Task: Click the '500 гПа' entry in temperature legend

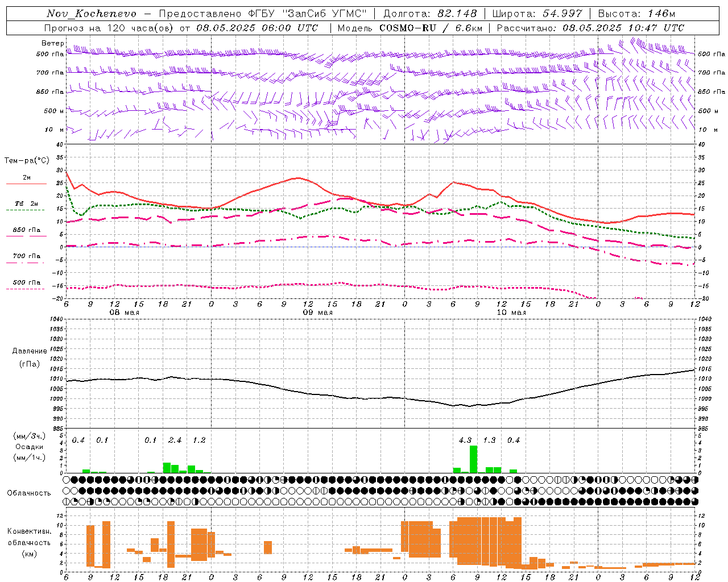Action: [26, 282]
